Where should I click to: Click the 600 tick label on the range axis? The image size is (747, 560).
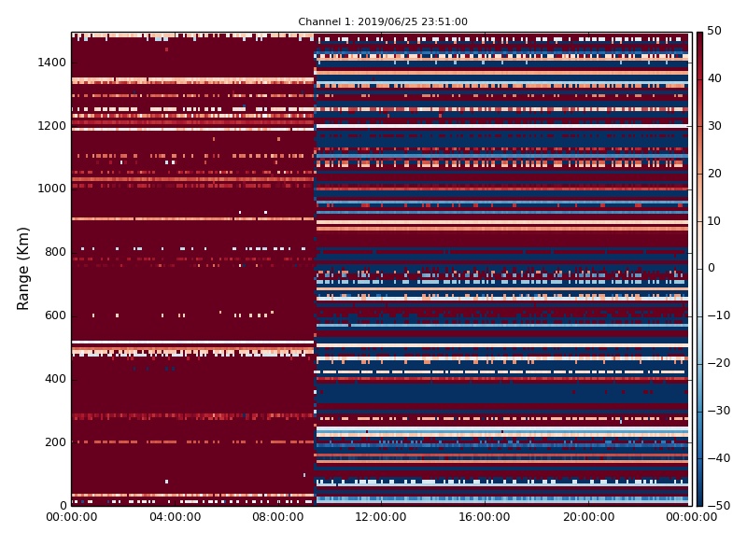(x=55, y=315)
